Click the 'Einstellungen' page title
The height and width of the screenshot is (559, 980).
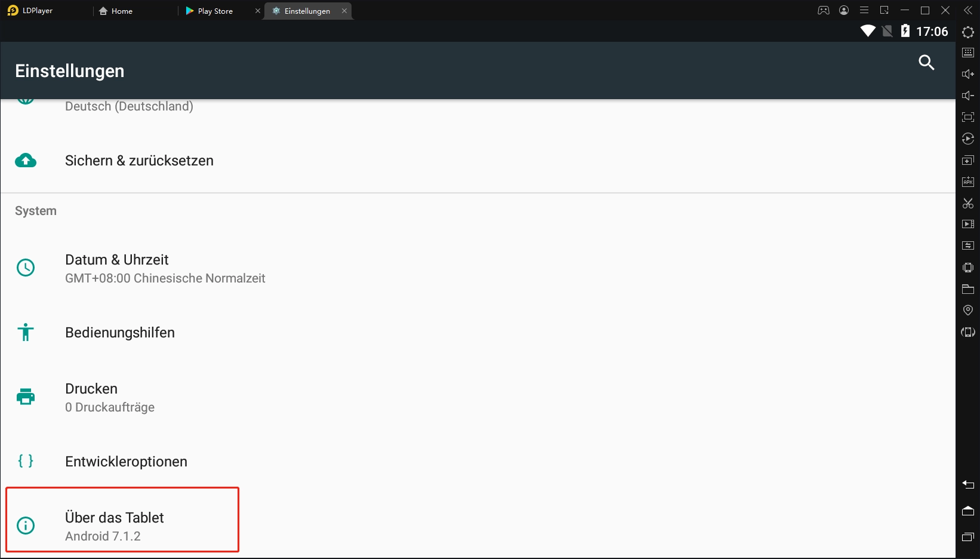coord(70,71)
